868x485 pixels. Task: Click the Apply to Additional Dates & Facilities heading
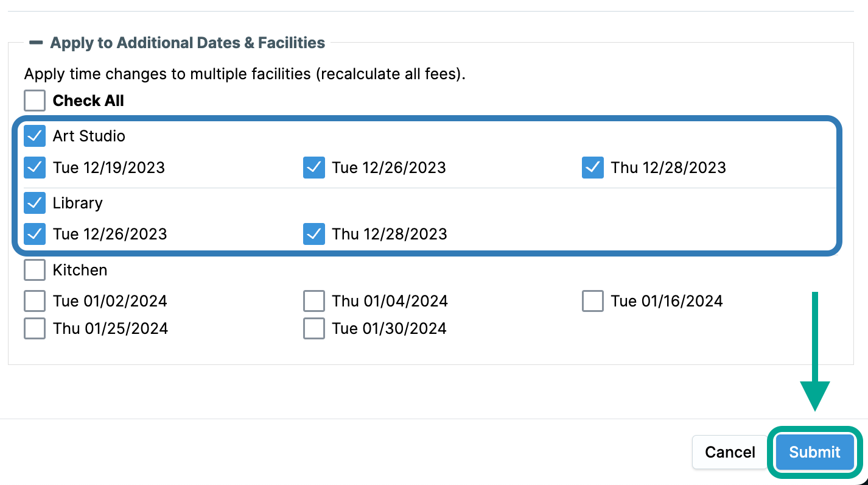pyautogui.click(x=187, y=43)
